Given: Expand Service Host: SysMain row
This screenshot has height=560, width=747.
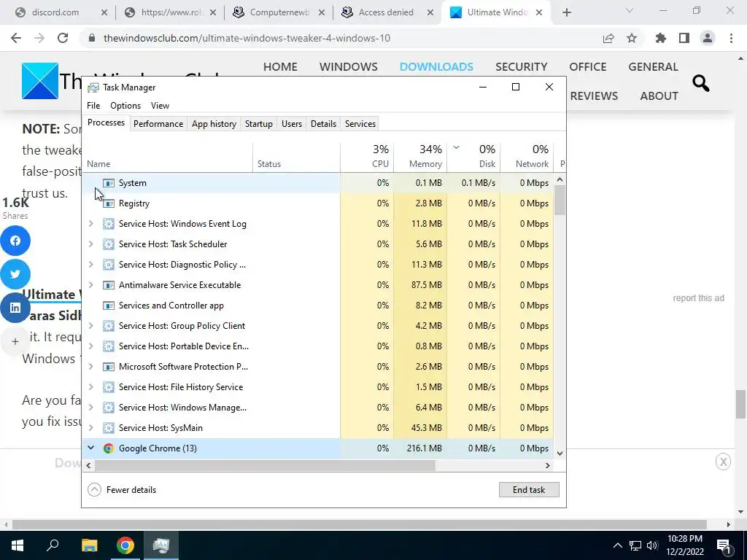Looking at the screenshot, I should tap(91, 427).
